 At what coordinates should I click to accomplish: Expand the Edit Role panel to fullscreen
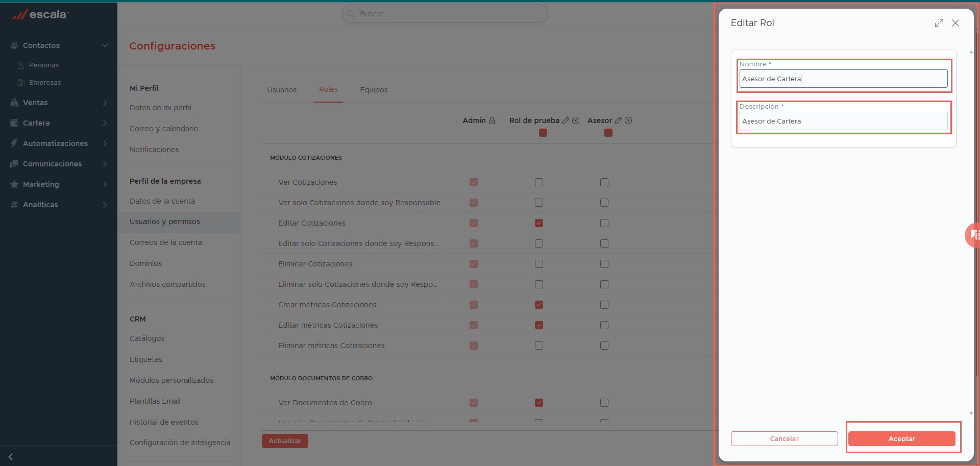[x=939, y=23]
